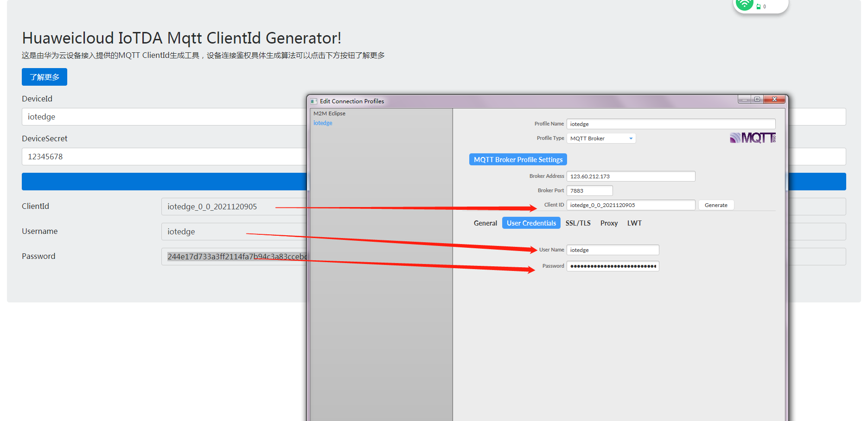Click Edit Connection Profiles window icon
Screen dimensions: 868x421
[314, 101]
